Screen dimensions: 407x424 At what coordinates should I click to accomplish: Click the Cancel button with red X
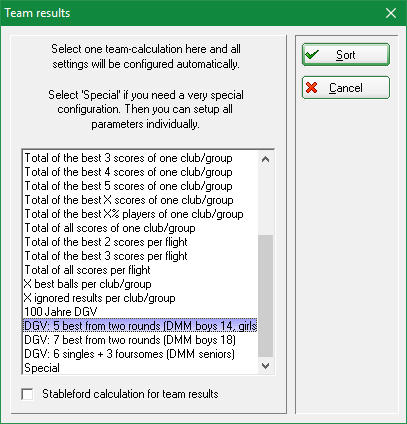tap(346, 88)
